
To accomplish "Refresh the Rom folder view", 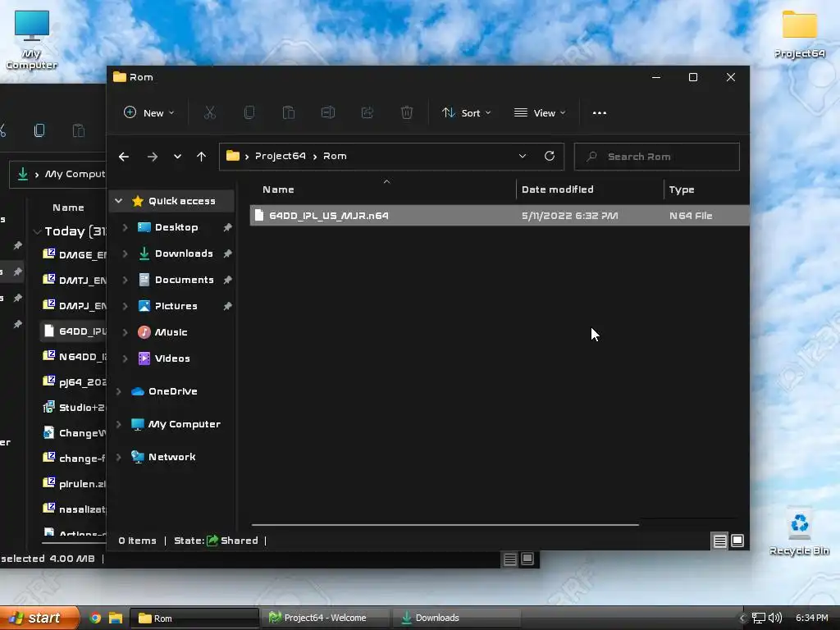I will (x=549, y=156).
